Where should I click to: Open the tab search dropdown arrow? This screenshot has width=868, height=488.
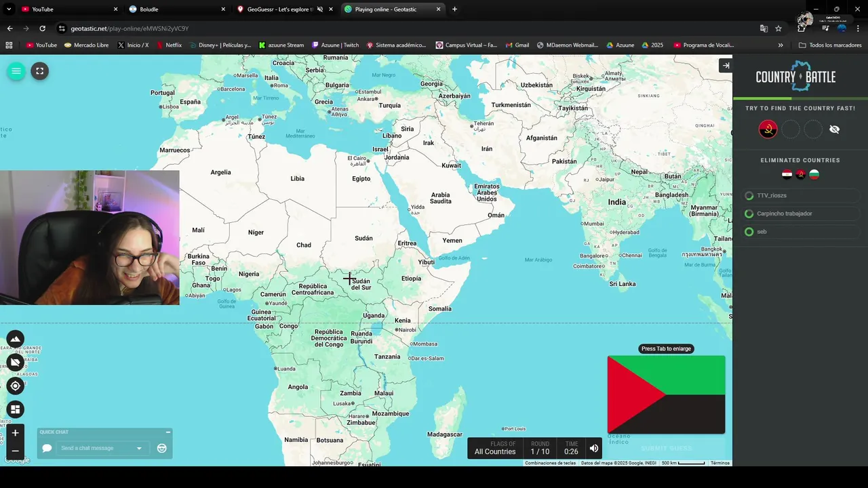[x=8, y=9]
